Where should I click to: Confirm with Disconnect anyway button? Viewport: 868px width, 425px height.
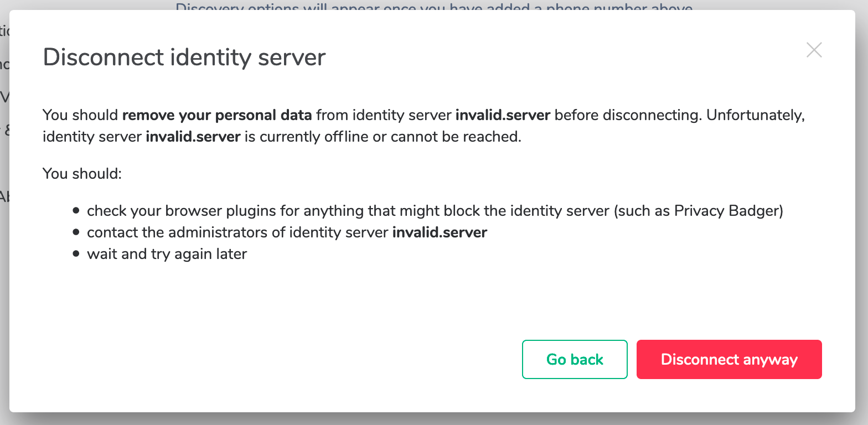(x=729, y=359)
